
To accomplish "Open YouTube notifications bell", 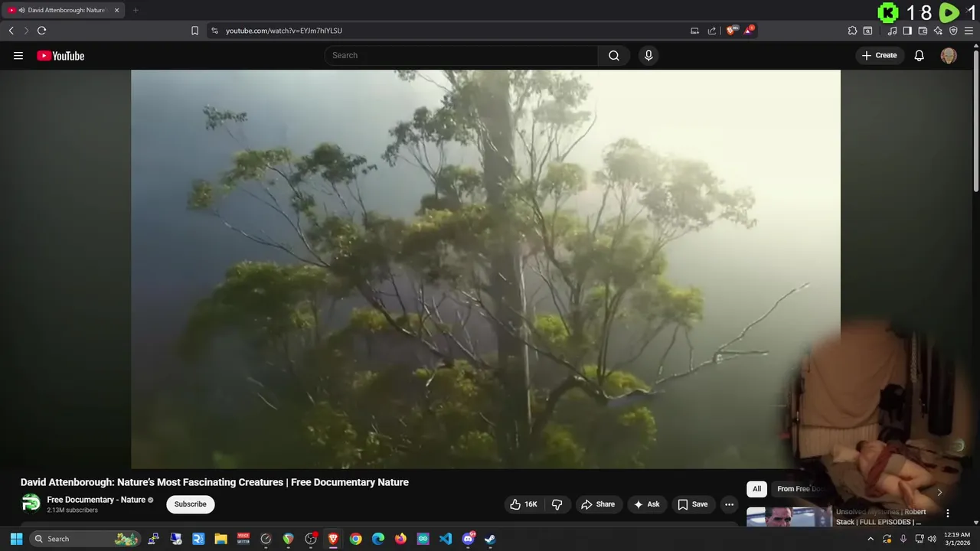I will tap(920, 55).
